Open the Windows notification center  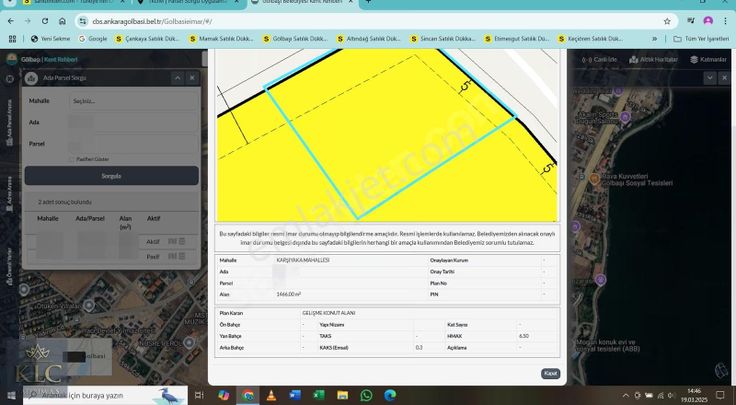click(x=721, y=395)
